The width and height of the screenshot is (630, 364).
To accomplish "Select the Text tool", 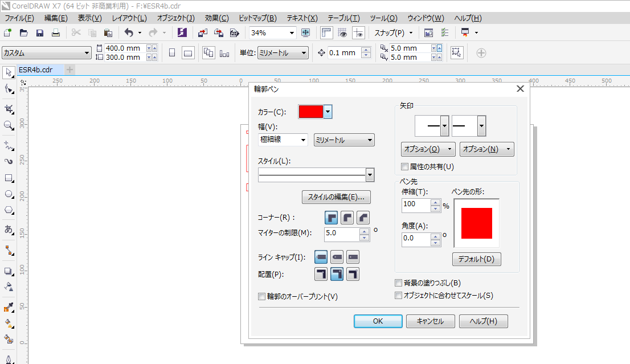I will coord(9,229).
